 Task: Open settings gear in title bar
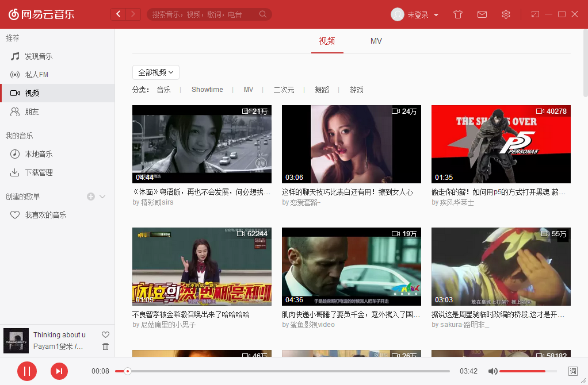tap(506, 14)
